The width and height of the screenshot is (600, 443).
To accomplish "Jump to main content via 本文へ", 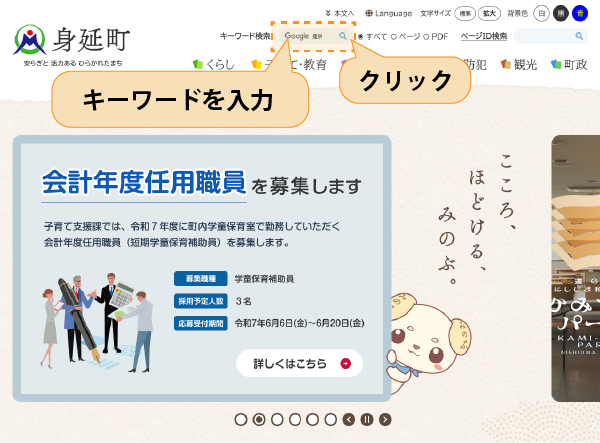I will (x=340, y=13).
